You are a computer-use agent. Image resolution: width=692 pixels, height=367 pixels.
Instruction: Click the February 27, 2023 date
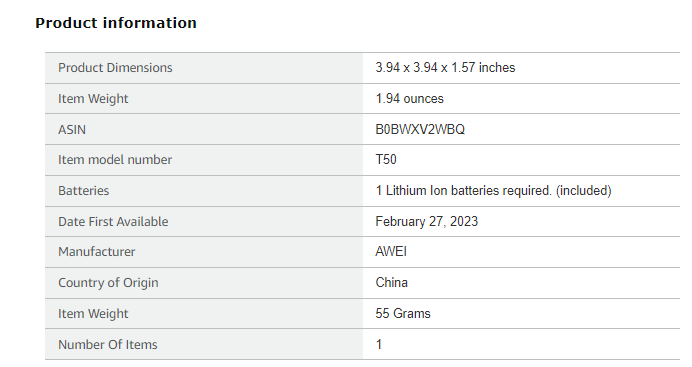coord(427,221)
